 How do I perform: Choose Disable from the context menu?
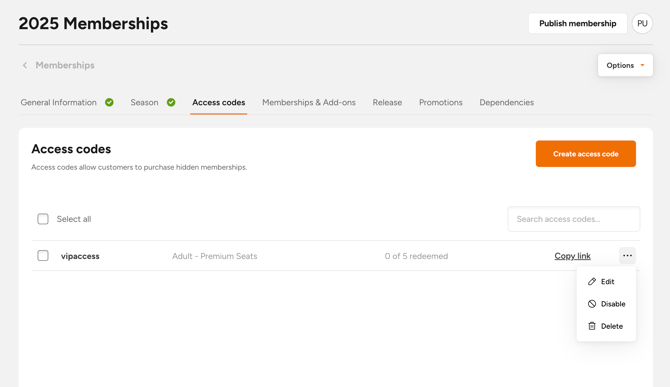coord(606,304)
